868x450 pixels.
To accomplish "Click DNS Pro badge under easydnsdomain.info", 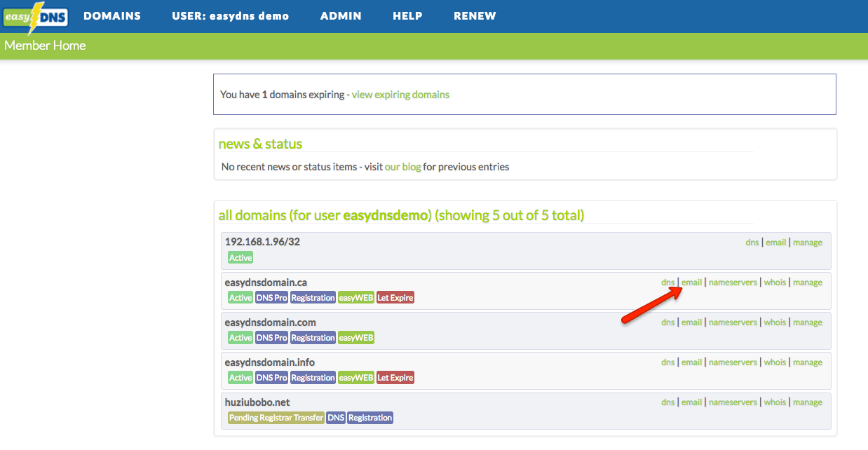I will [272, 378].
